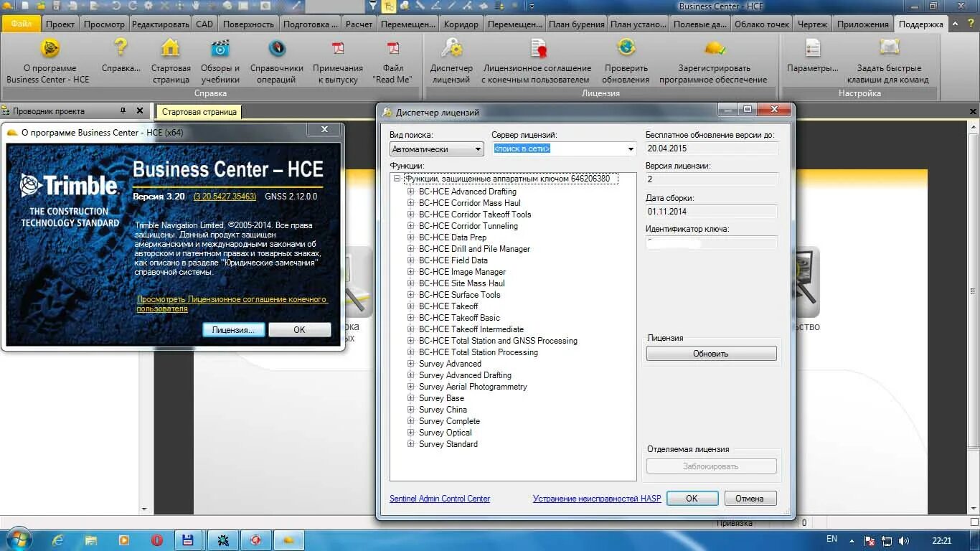Open the Вид поиска 'Автоматически' dropdown

point(437,149)
